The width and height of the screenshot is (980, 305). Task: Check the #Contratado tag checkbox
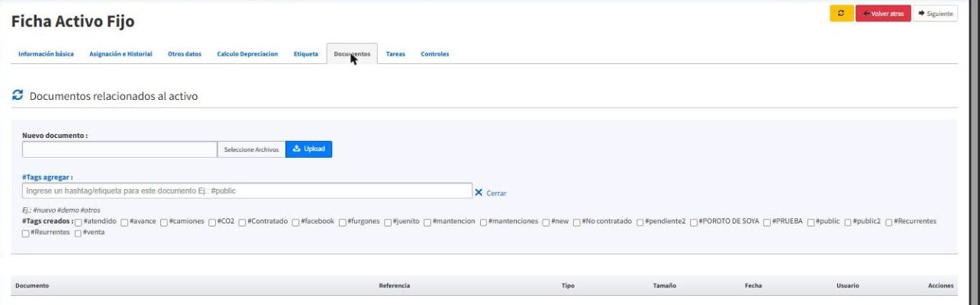242,222
